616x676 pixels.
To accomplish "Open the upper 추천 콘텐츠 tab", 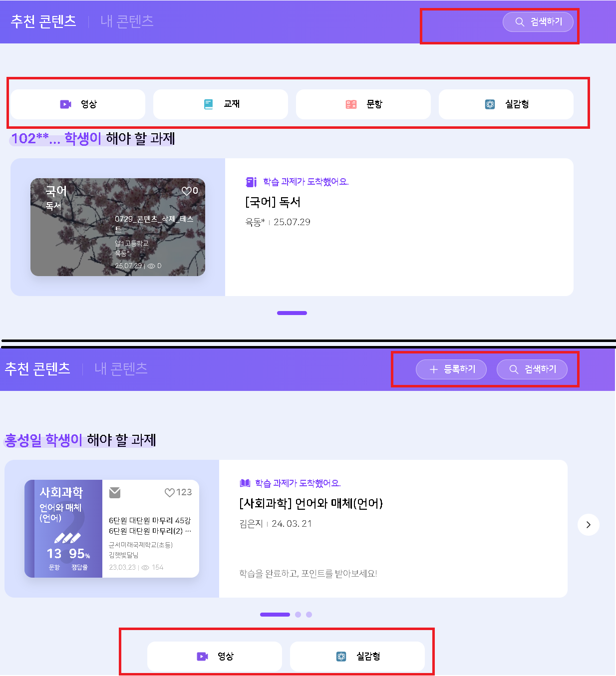I will pos(43,21).
